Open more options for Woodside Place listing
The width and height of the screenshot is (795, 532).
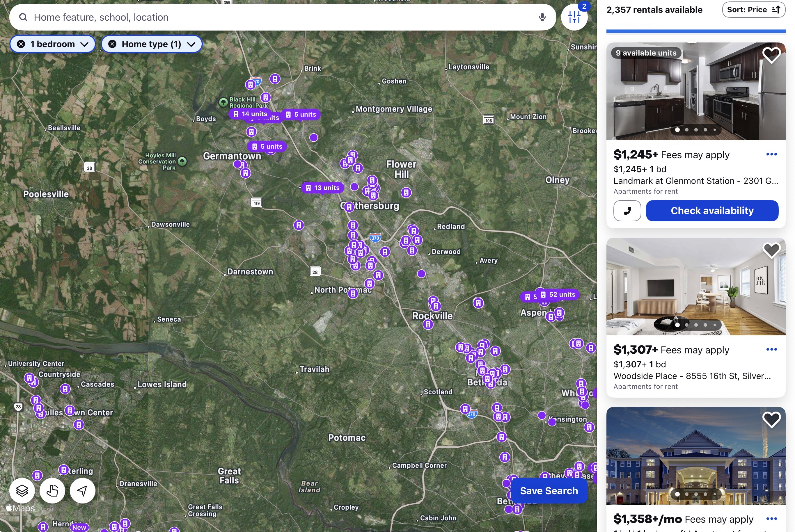771,349
